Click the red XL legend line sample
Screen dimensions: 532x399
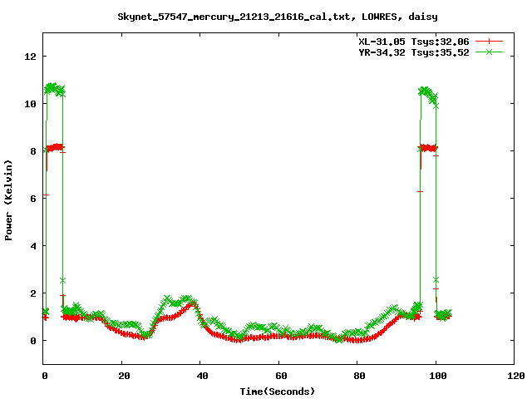tap(489, 42)
